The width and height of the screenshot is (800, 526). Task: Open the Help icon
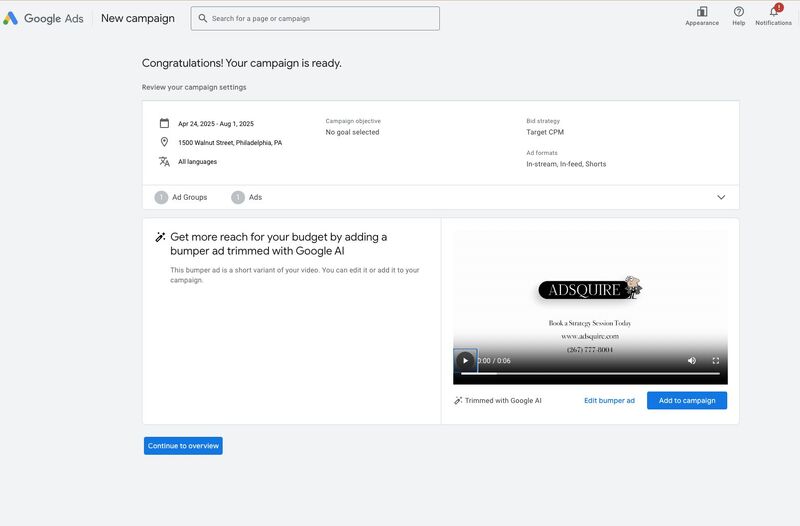[x=738, y=11]
